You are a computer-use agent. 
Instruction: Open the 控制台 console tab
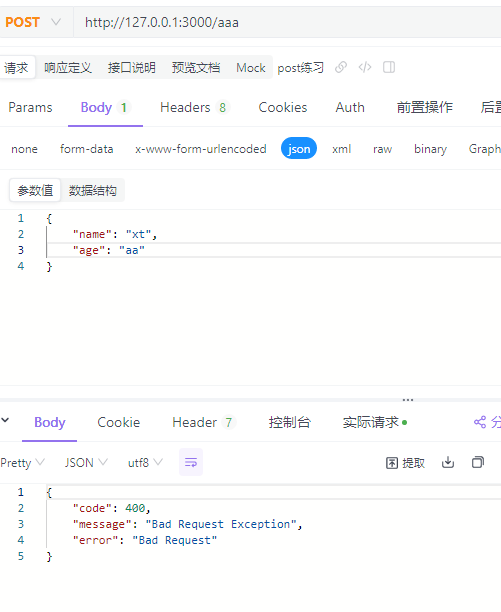pos(290,422)
